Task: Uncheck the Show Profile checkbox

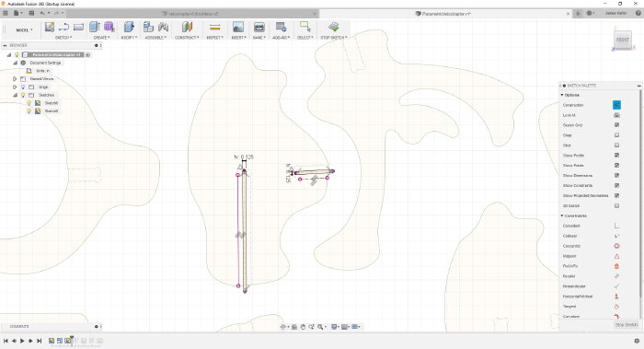Action: (x=616, y=156)
